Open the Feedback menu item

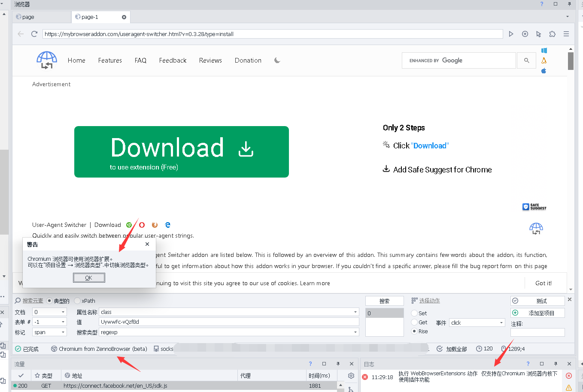(x=173, y=60)
